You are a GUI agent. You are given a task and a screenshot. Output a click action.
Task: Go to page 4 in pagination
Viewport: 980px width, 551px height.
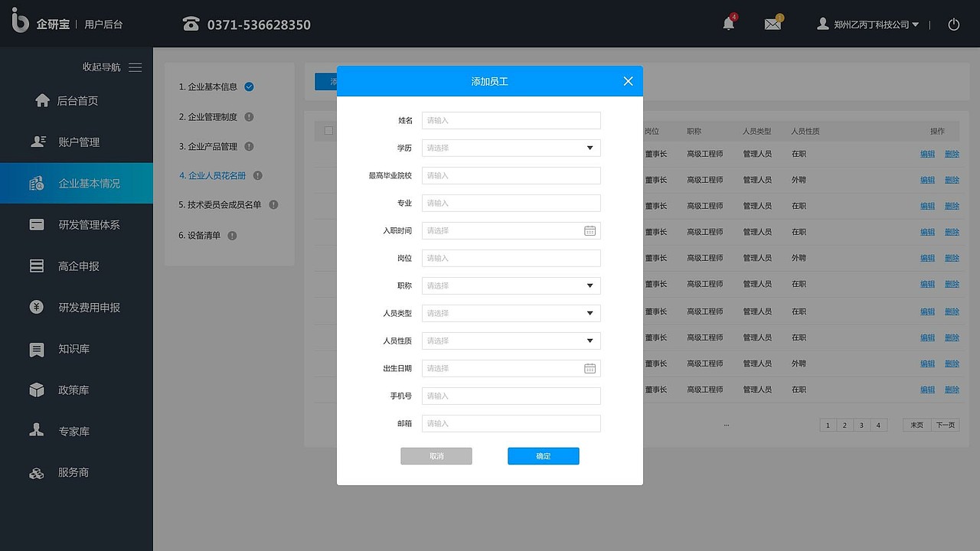coord(878,425)
